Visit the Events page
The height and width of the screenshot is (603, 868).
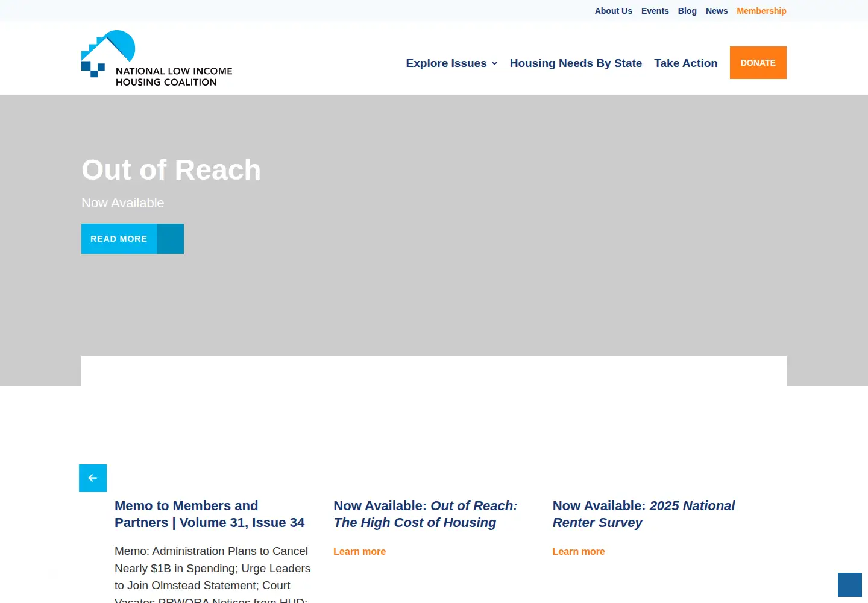(x=655, y=11)
